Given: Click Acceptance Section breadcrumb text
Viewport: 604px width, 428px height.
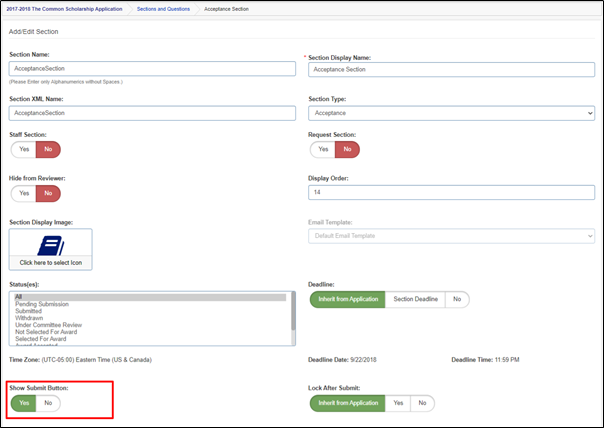Looking at the screenshot, I should pyautogui.click(x=226, y=9).
